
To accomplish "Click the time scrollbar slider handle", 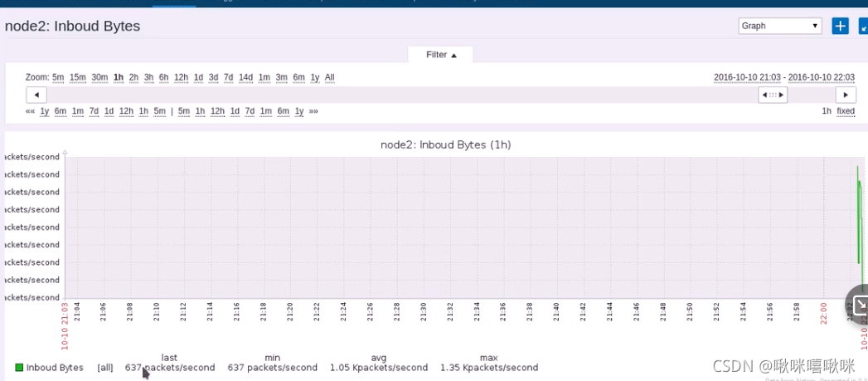I will click(x=773, y=95).
